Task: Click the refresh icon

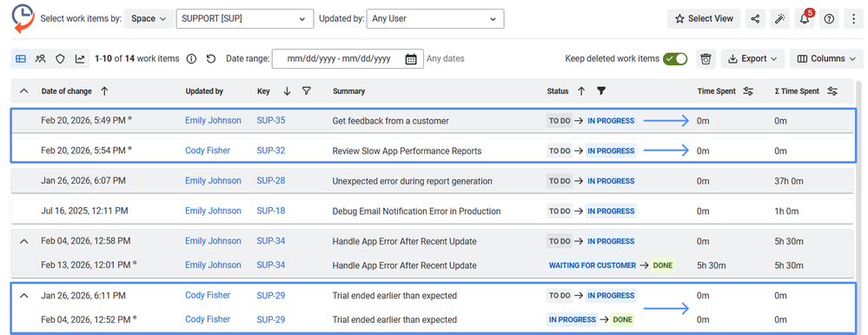Action: click(x=211, y=59)
